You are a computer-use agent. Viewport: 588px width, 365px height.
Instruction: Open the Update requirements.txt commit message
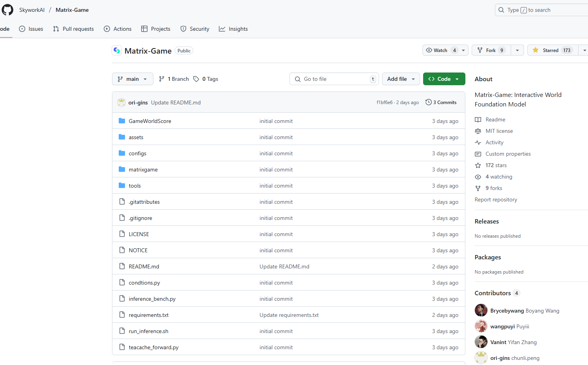289,315
